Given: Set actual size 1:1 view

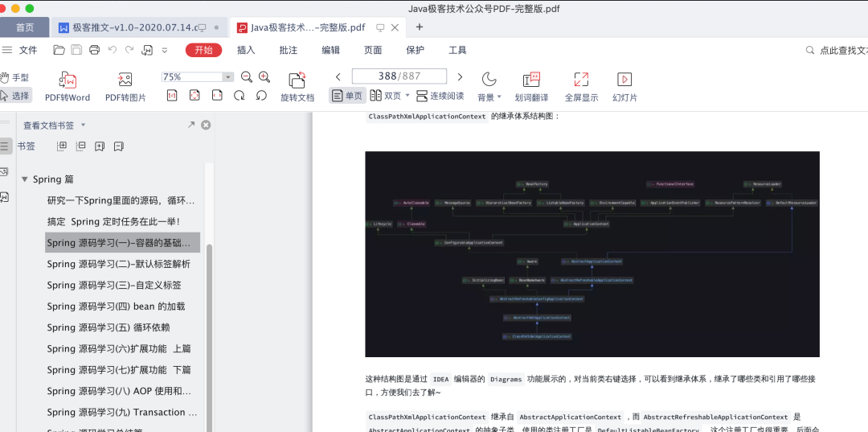Looking at the screenshot, I should (x=172, y=95).
